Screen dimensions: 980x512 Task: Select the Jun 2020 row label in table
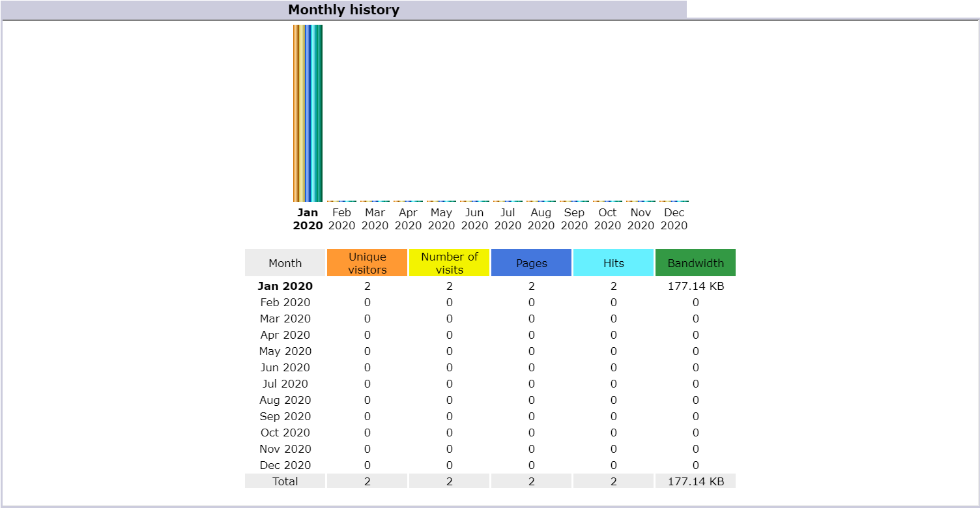click(x=285, y=367)
